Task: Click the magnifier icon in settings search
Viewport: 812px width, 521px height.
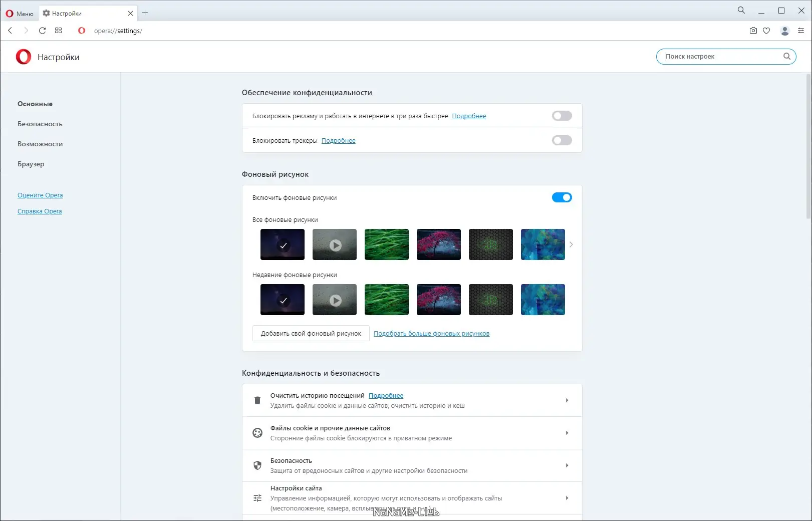Action: [x=787, y=57]
